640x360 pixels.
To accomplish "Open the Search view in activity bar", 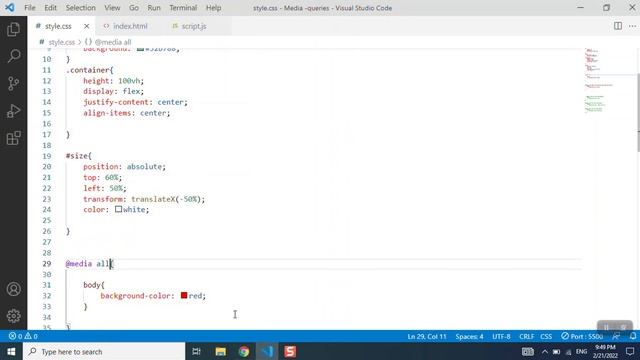I will pyautogui.click(x=13, y=56).
